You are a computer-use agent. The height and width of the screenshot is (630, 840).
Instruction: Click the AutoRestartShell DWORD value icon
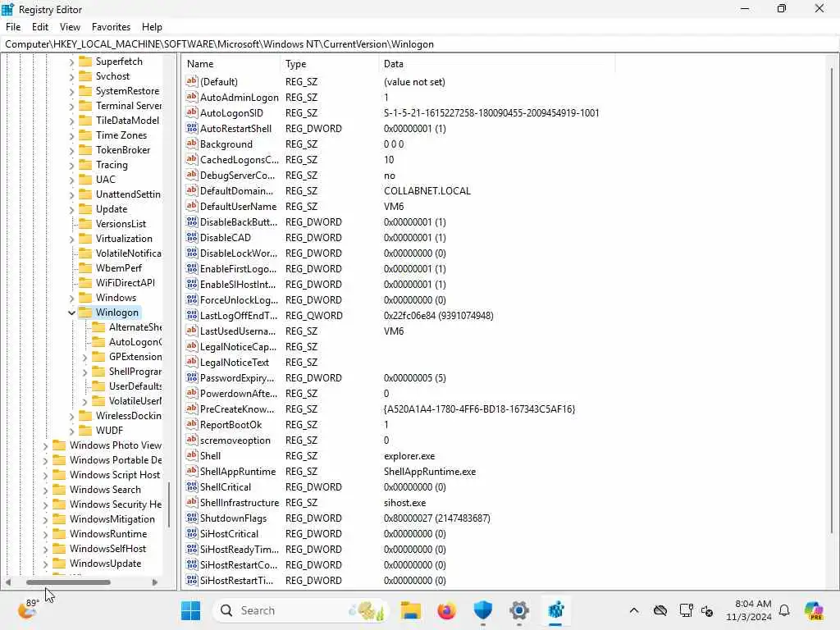[191, 128]
